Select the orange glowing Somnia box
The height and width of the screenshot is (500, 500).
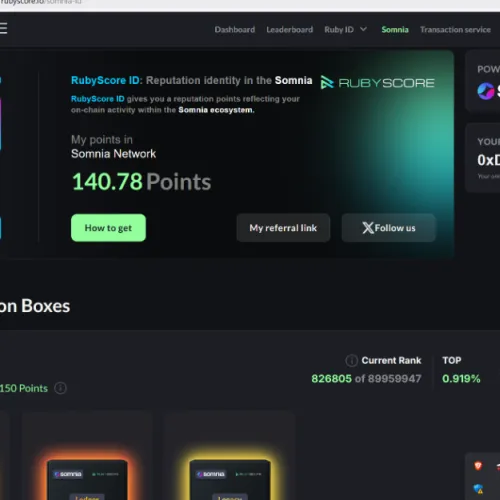click(x=87, y=480)
